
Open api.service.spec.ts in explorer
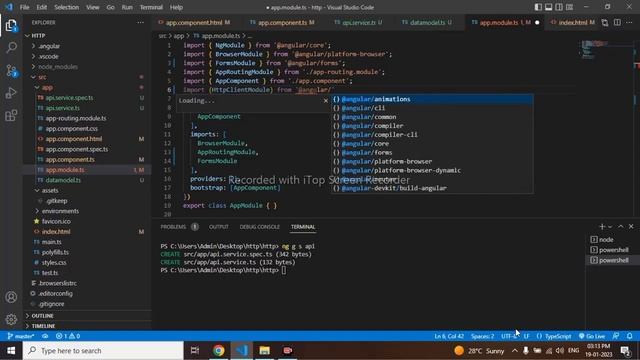click(x=69, y=98)
